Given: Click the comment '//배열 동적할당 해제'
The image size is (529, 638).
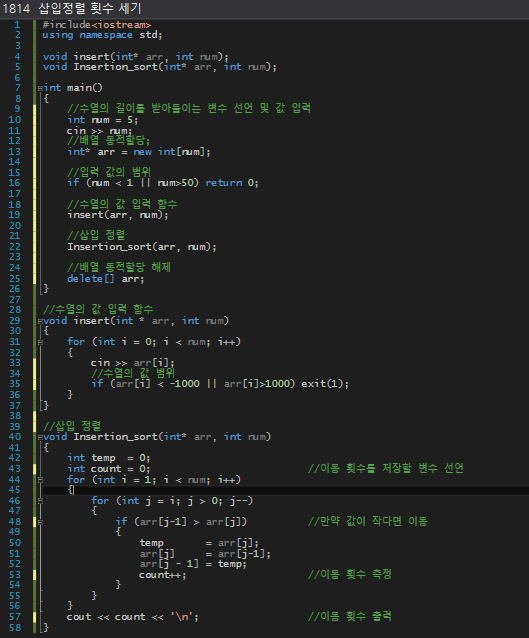Looking at the screenshot, I should pos(119,267).
